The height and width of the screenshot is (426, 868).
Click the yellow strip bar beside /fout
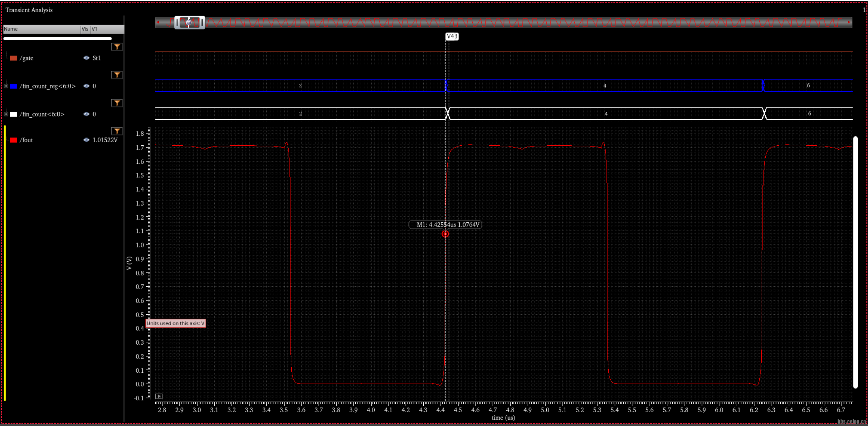[5, 263]
